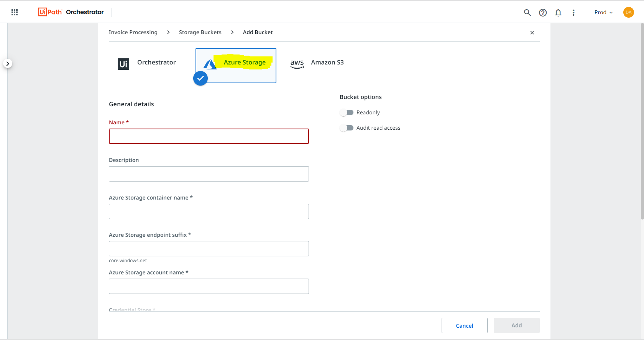Image resolution: width=644 pixels, height=340 pixels.
Task: Click the Cancel button
Action: [x=465, y=325]
